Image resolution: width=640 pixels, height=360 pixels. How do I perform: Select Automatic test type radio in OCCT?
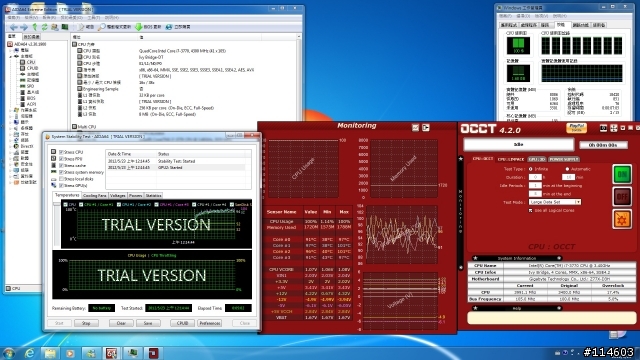click(x=567, y=169)
